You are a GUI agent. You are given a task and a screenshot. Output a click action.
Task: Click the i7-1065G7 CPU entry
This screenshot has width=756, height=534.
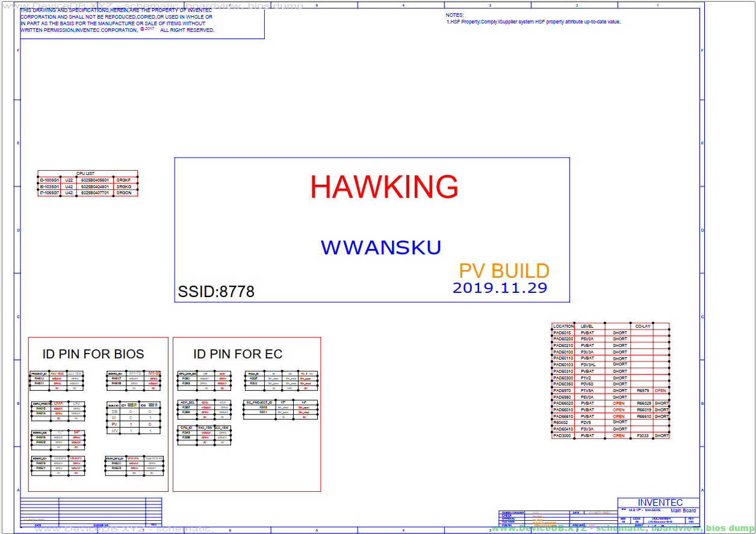pos(49,193)
